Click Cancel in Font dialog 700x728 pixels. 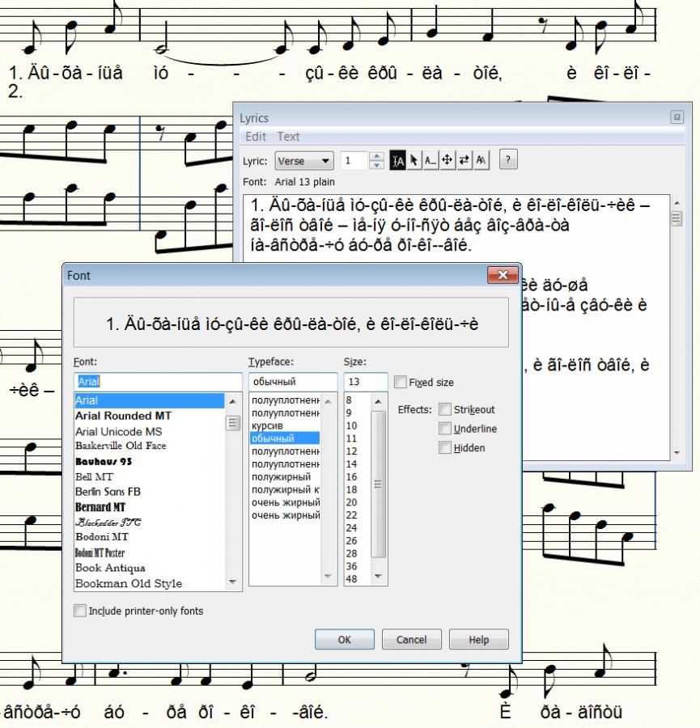[x=411, y=640]
